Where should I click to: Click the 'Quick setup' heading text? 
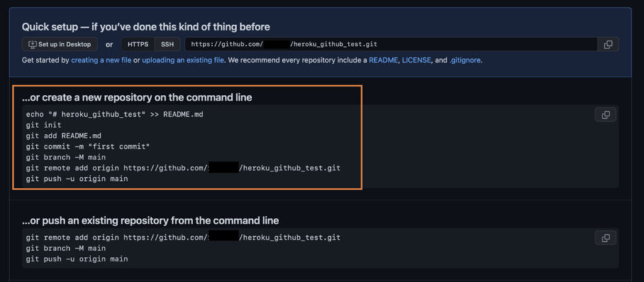[x=146, y=27]
